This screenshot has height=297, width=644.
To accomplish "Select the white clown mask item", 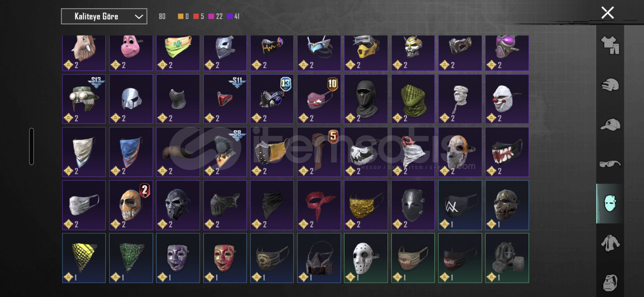I will coord(507,99).
